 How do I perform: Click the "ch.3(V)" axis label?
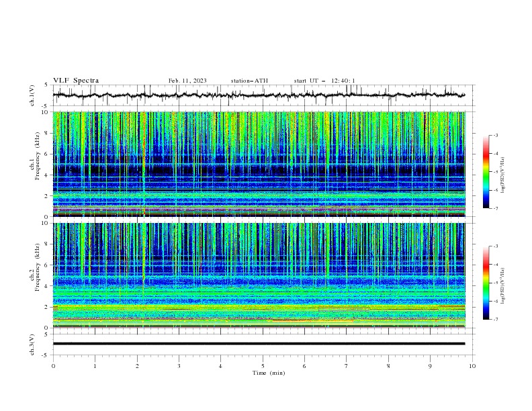point(32,345)
